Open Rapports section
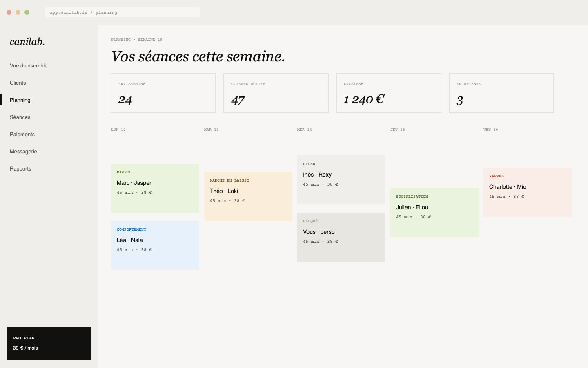Screen dimensions: 588x368 coord(20,169)
